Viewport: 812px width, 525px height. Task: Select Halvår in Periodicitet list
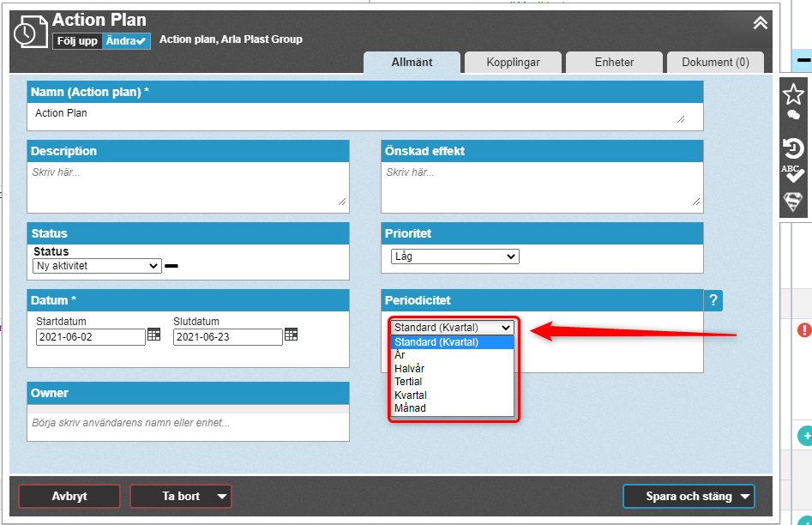tap(410, 368)
